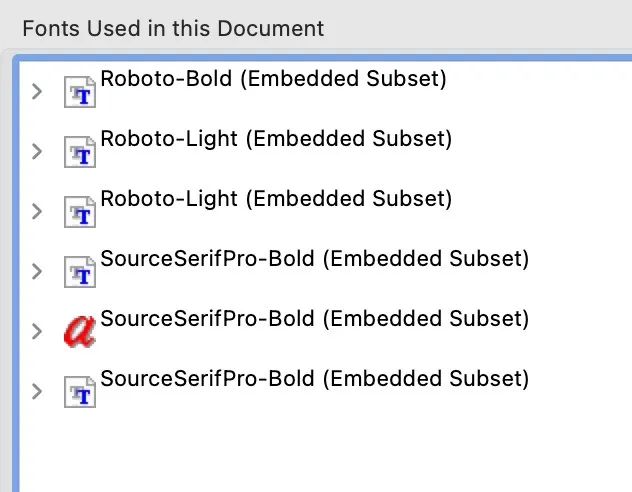This screenshot has width=632, height=492.
Task: Expand SourceSerifPro-Bold entry with red 'a' icon
Action: click(37, 331)
